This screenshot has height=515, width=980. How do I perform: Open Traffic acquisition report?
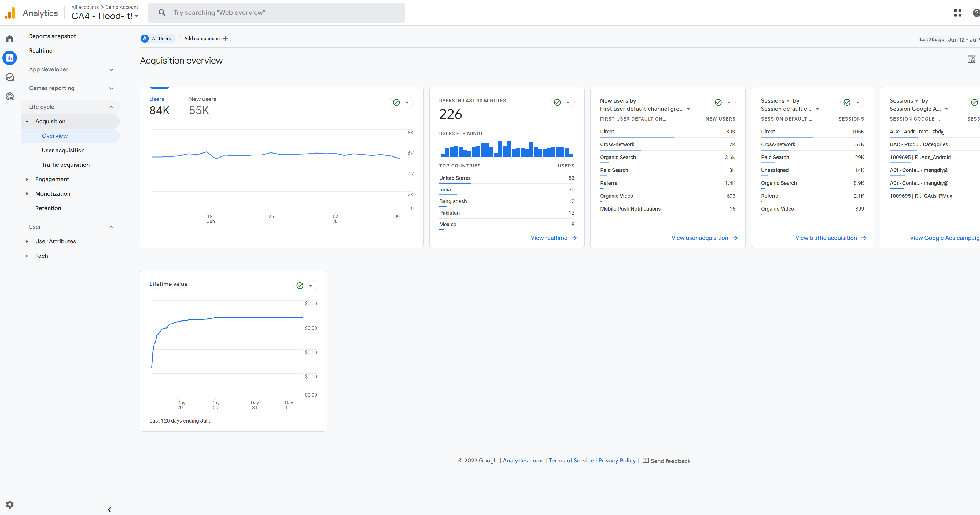[x=66, y=165]
